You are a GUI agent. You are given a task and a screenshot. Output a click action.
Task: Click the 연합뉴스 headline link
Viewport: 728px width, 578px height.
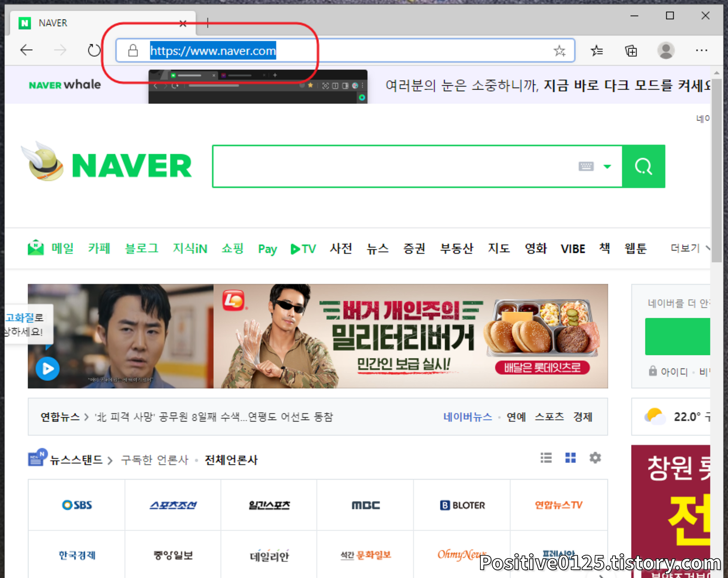click(214, 417)
